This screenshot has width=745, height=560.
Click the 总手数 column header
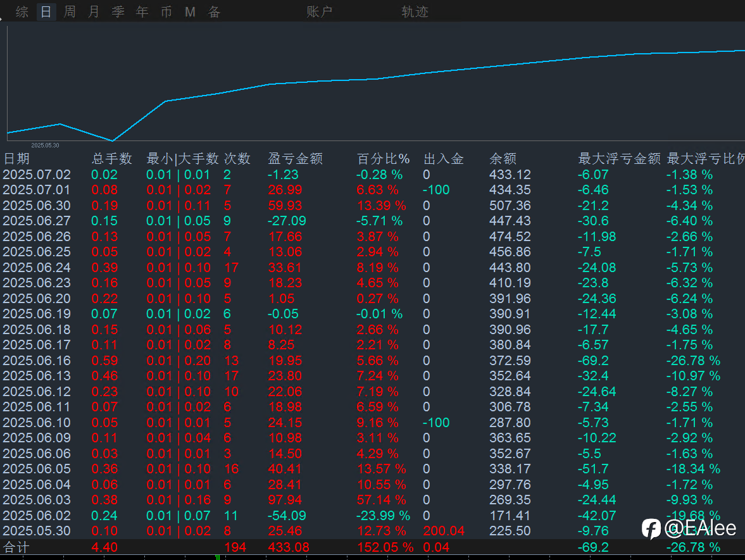click(111, 158)
